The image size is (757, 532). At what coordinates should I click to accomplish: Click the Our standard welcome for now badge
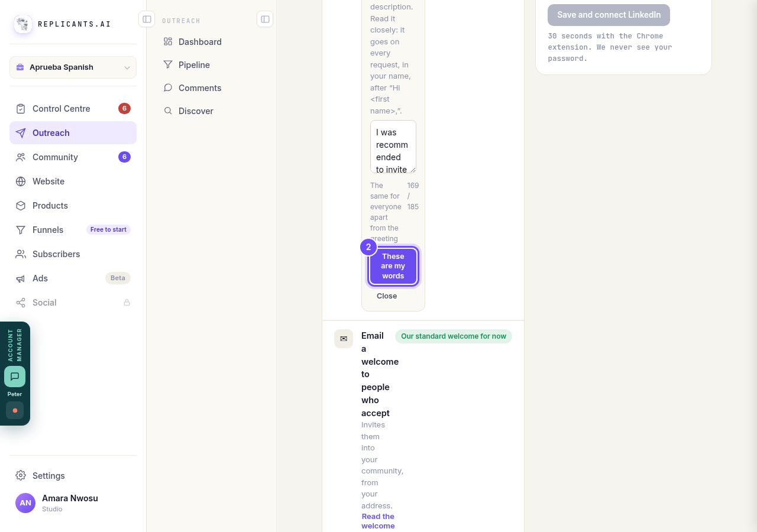pyautogui.click(x=454, y=336)
